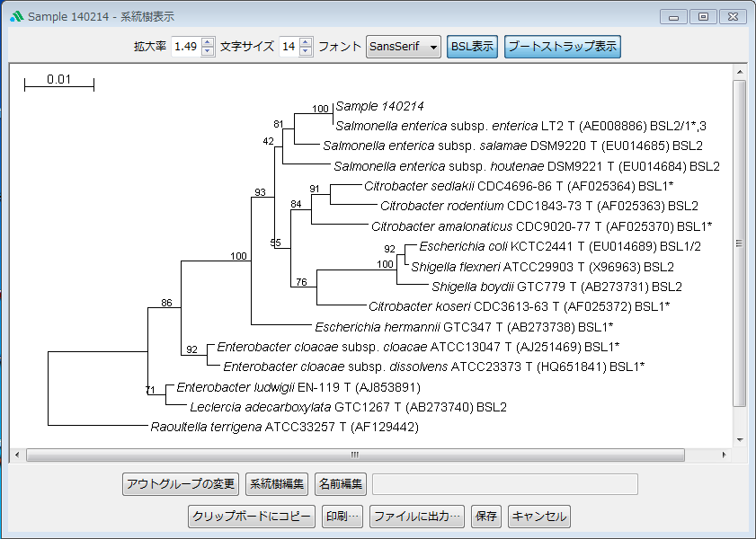Image resolution: width=756 pixels, height=539 pixels.
Task: Click the magnification value field 1.49
Action: tap(185, 47)
